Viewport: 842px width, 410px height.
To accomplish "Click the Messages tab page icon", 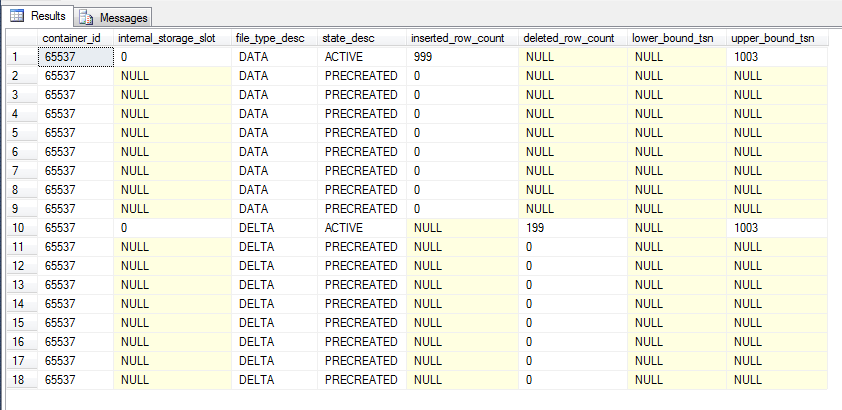I will click(87, 18).
